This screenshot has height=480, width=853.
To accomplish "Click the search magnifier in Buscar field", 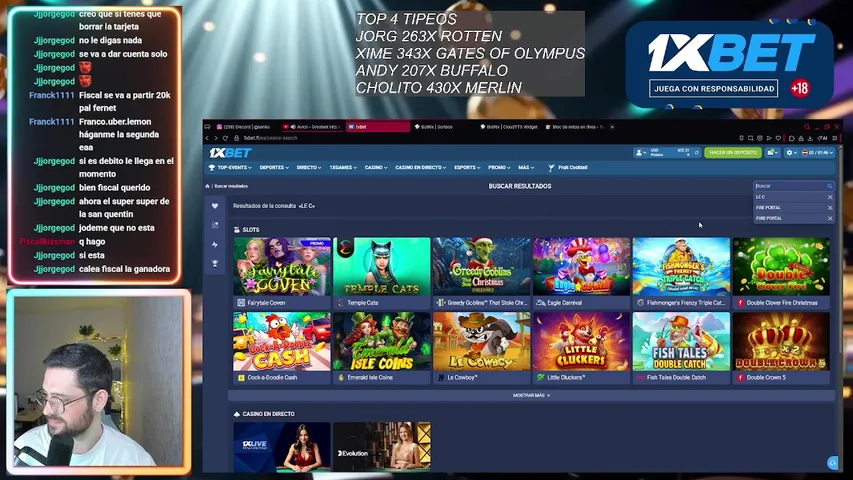I will [x=830, y=186].
